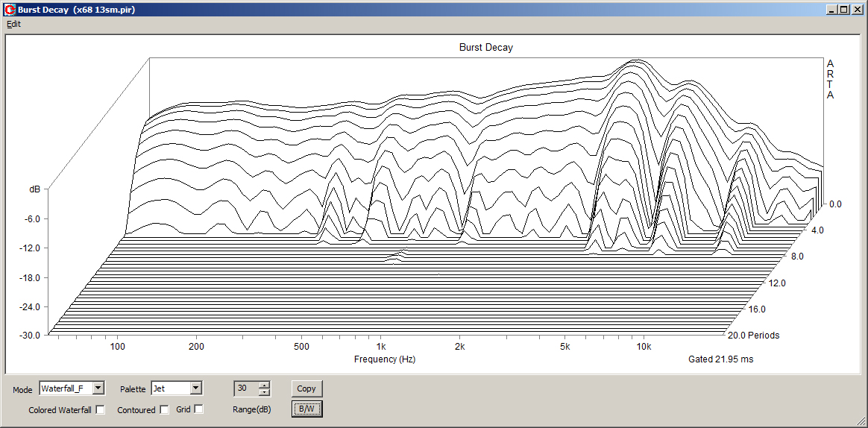Click the Gated 21.95 ms label

(720, 359)
